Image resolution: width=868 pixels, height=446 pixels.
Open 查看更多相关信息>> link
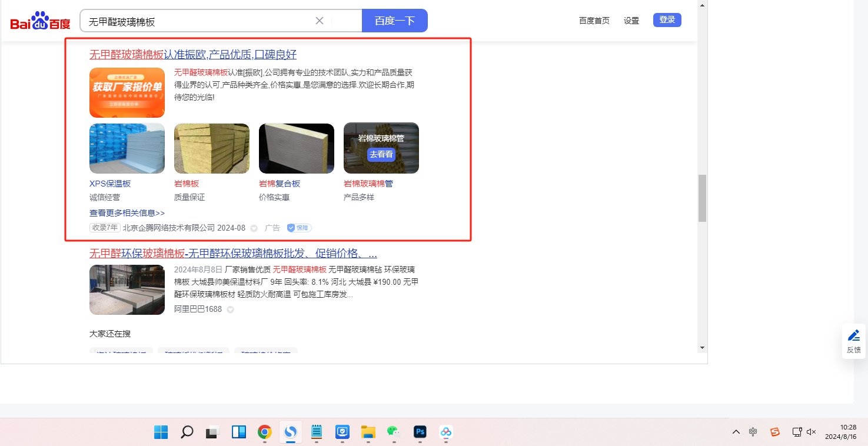pos(127,213)
